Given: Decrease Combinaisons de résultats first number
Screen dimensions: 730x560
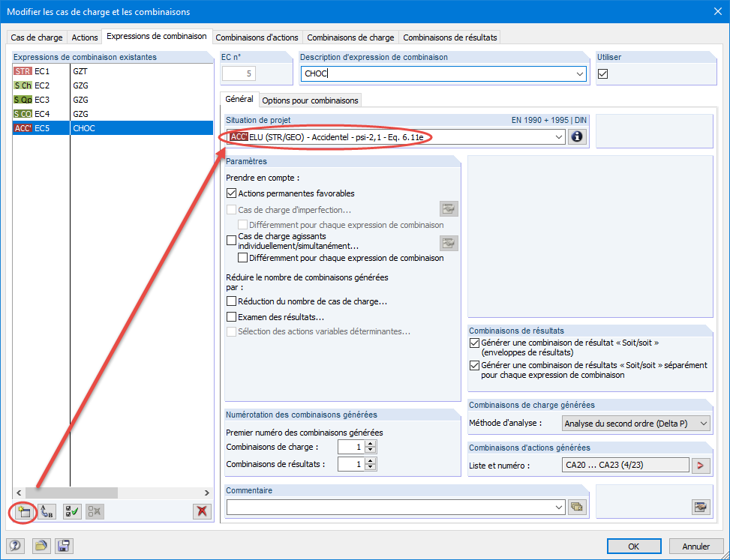Looking at the screenshot, I should [x=371, y=468].
